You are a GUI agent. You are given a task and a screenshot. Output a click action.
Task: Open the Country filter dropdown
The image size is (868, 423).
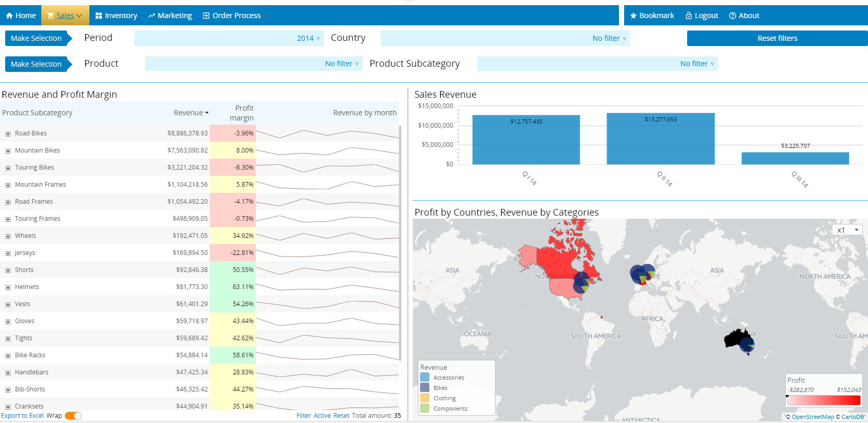(x=505, y=38)
